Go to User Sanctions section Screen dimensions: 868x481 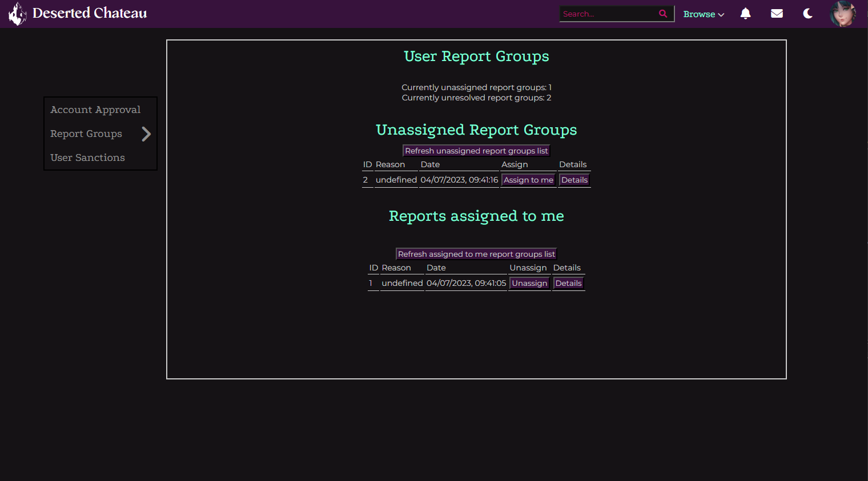[x=87, y=157]
